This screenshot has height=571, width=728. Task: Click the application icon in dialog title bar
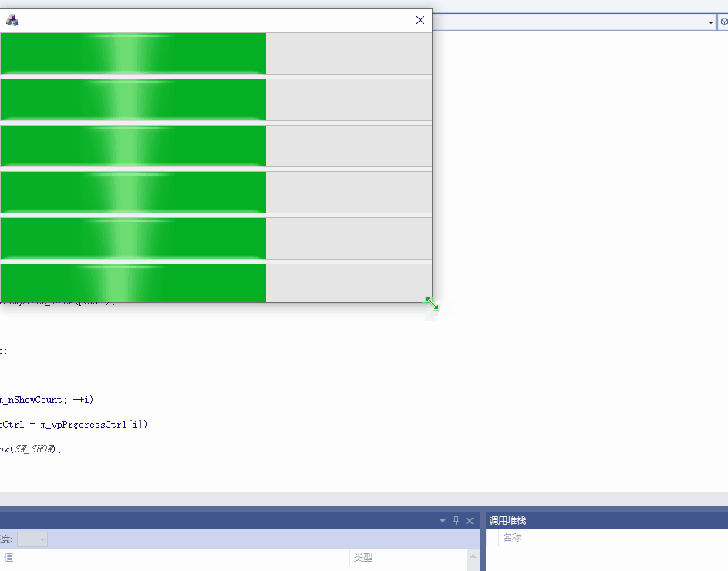(12, 20)
